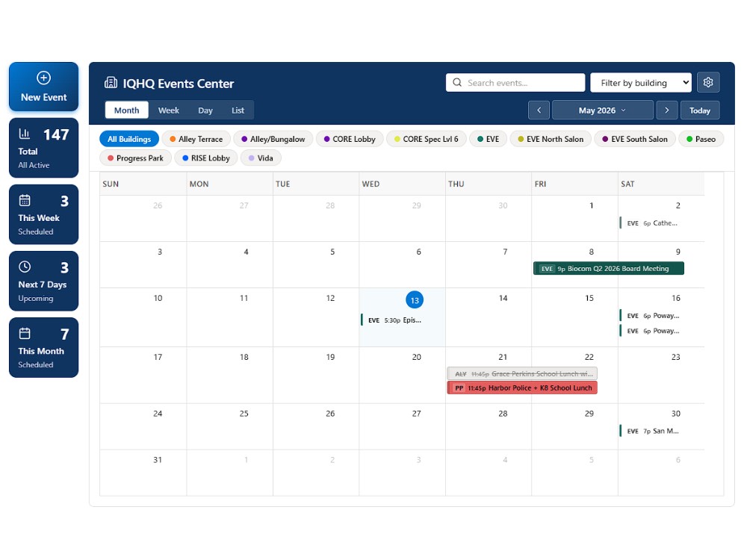Open the Harbor Police + K8 School Lunch event
The width and height of the screenshot is (747, 560).
pos(522,388)
